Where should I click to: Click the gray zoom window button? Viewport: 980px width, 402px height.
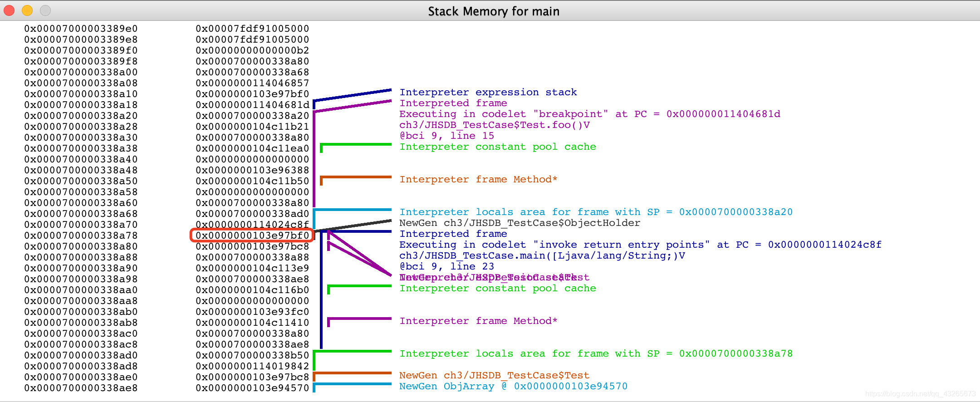[45, 10]
